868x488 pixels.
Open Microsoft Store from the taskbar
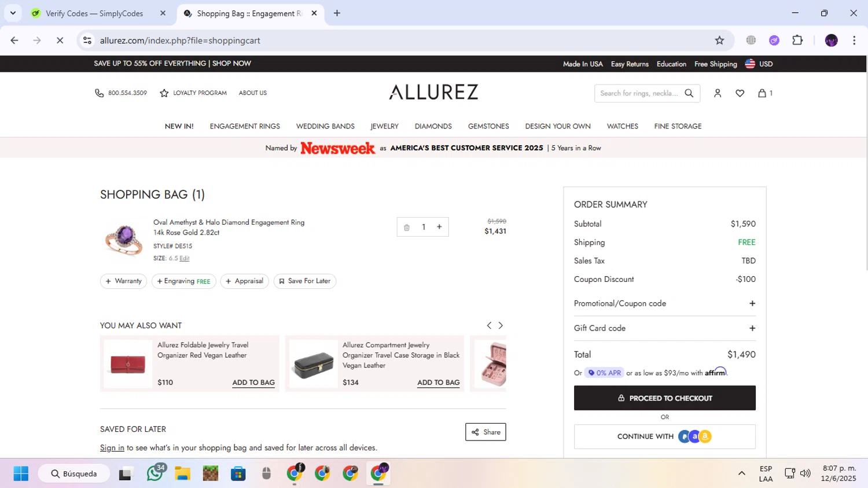coord(238,474)
